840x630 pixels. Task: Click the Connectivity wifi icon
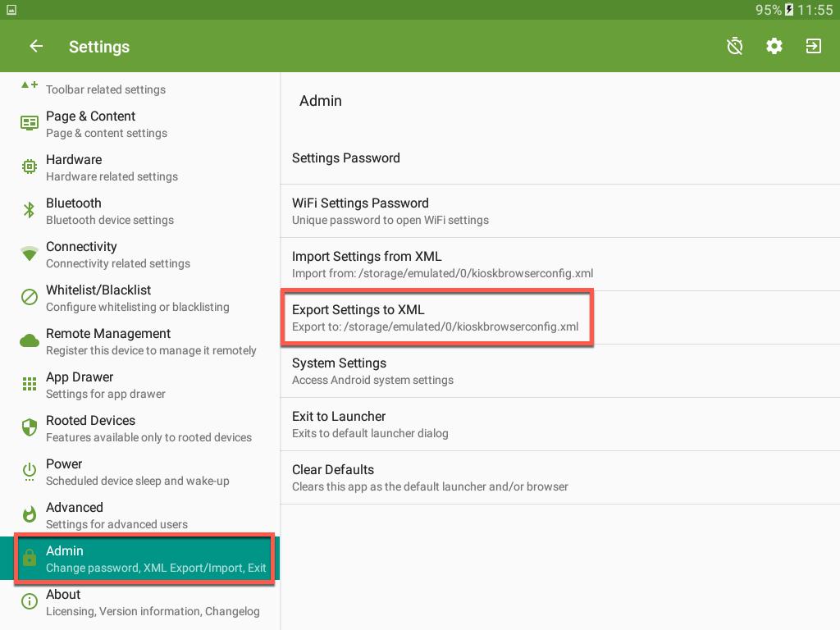[30, 253]
